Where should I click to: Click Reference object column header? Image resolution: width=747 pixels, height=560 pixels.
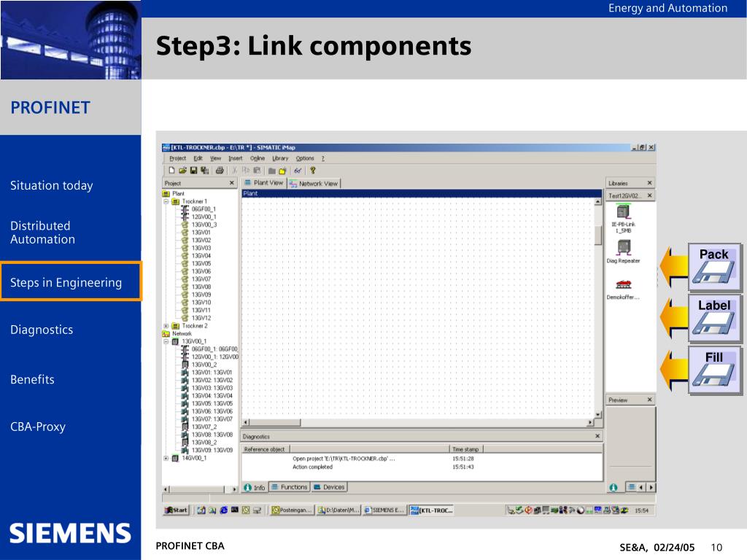click(x=266, y=449)
